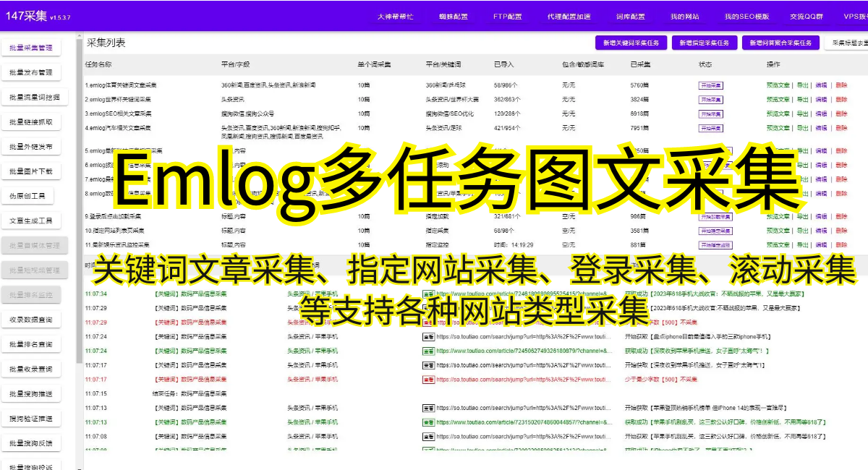Open 批量外链发布 module
868x470 pixels.
point(31,147)
